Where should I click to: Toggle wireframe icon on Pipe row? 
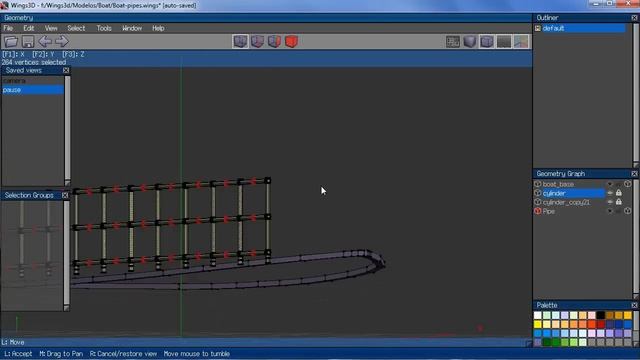click(x=628, y=211)
